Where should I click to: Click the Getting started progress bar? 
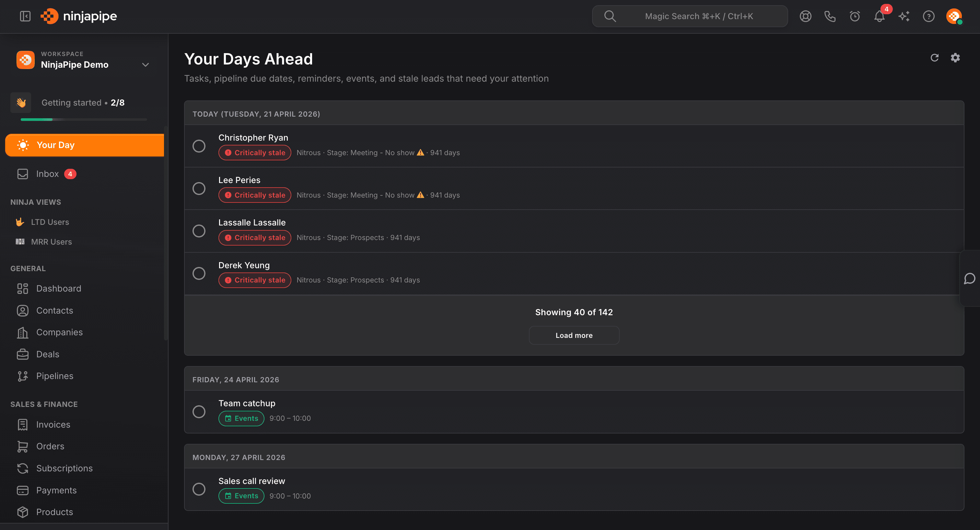(x=84, y=120)
